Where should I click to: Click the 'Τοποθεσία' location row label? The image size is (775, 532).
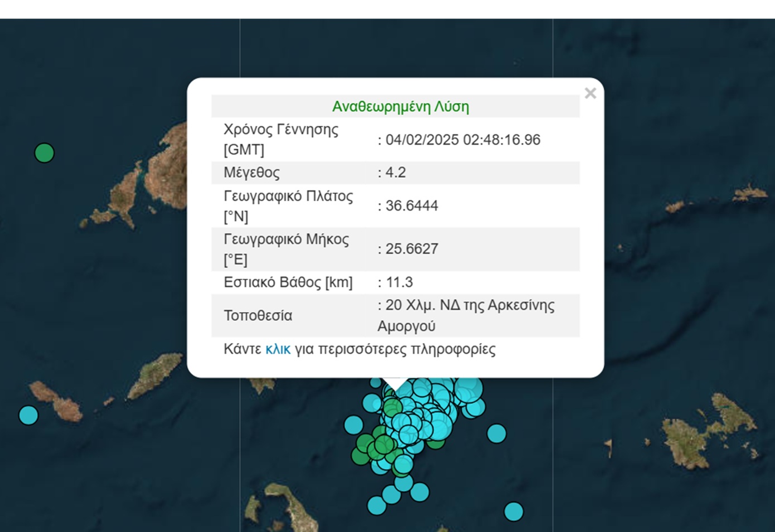pos(258,316)
